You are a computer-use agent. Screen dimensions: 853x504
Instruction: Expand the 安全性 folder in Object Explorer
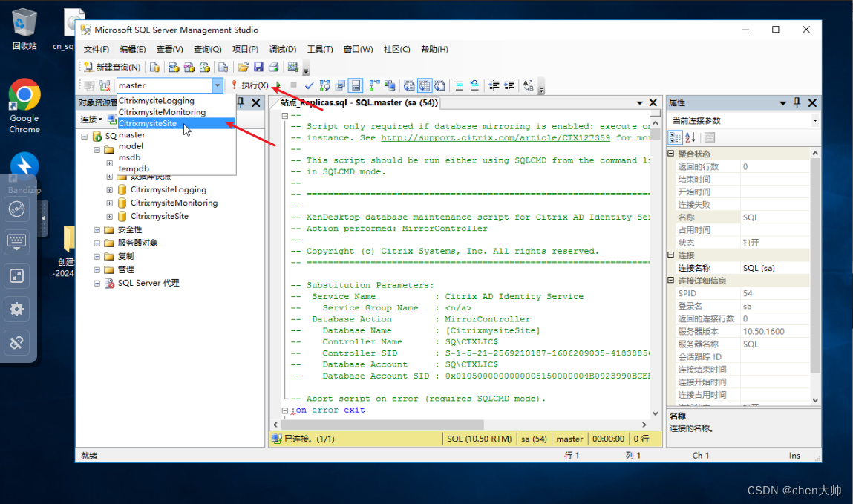coord(97,229)
